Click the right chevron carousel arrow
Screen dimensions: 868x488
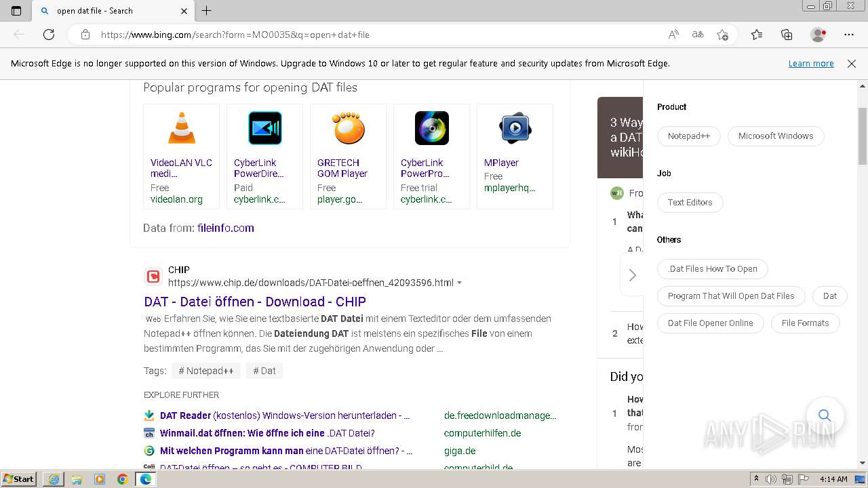(x=633, y=275)
